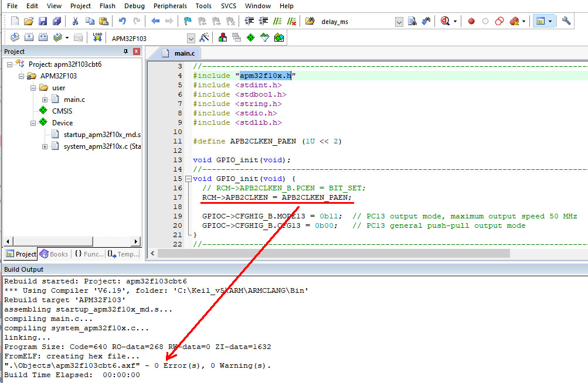
Task: Click the Download (LOAD) to flash icon
Action: click(97, 37)
